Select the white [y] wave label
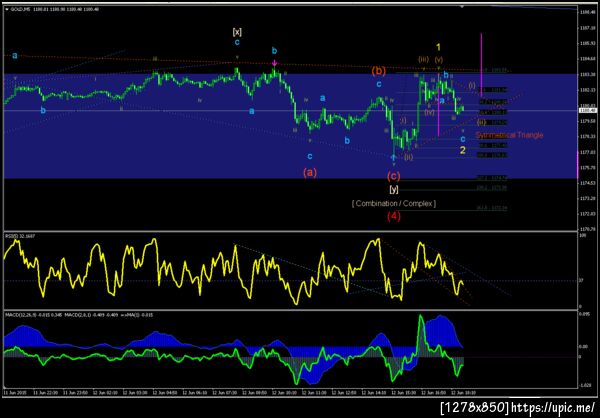This screenshot has height=418, width=600. point(394,189)
